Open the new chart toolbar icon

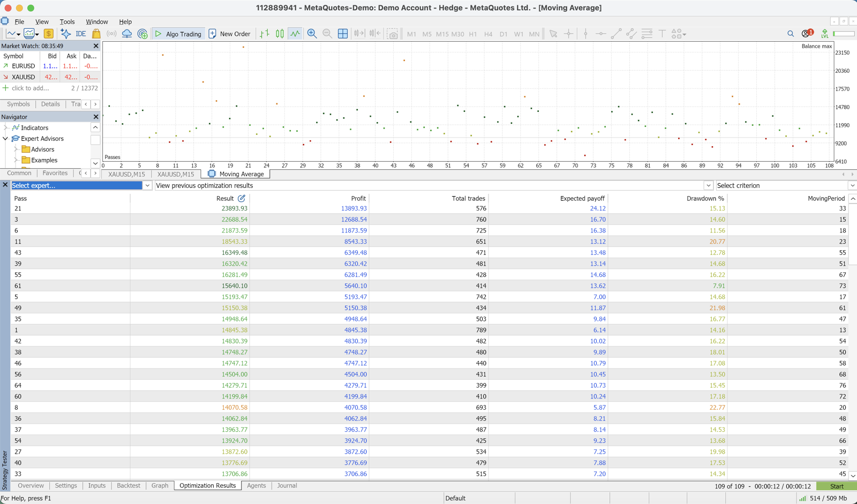12,34
